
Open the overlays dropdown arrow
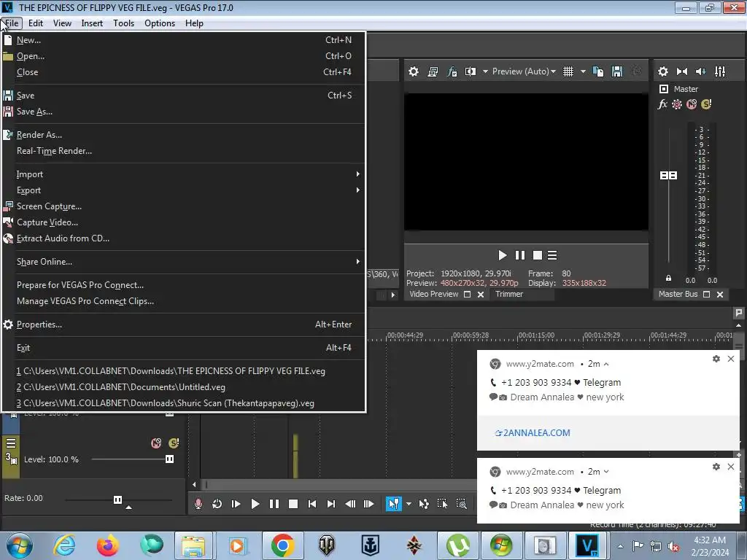click(x=583, y=71)
